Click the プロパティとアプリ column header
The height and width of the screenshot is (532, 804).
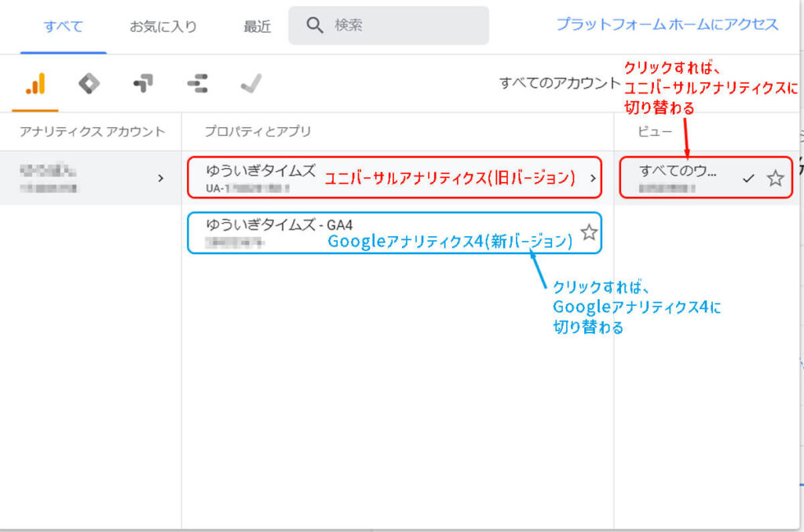click(258, 132)
